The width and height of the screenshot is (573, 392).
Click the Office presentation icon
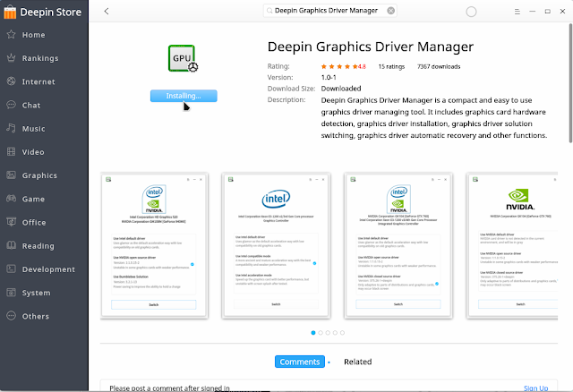coord(12,222)
